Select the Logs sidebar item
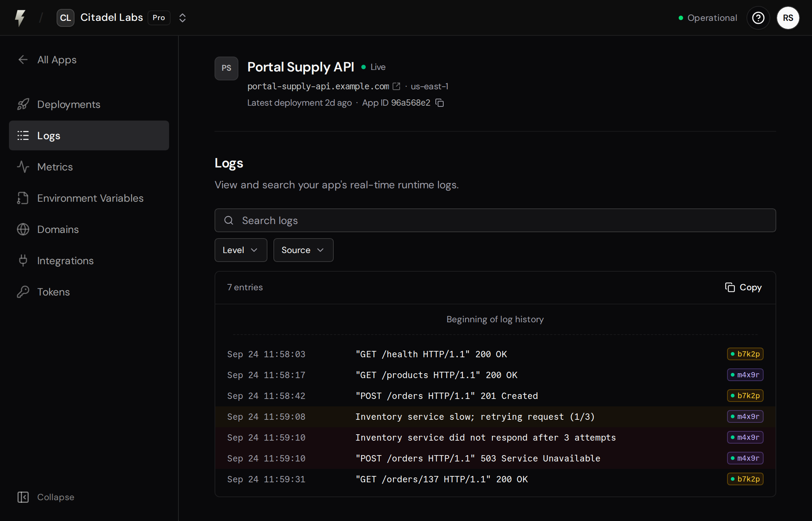This screenshot has width=812, height=521. pos(89,135)
